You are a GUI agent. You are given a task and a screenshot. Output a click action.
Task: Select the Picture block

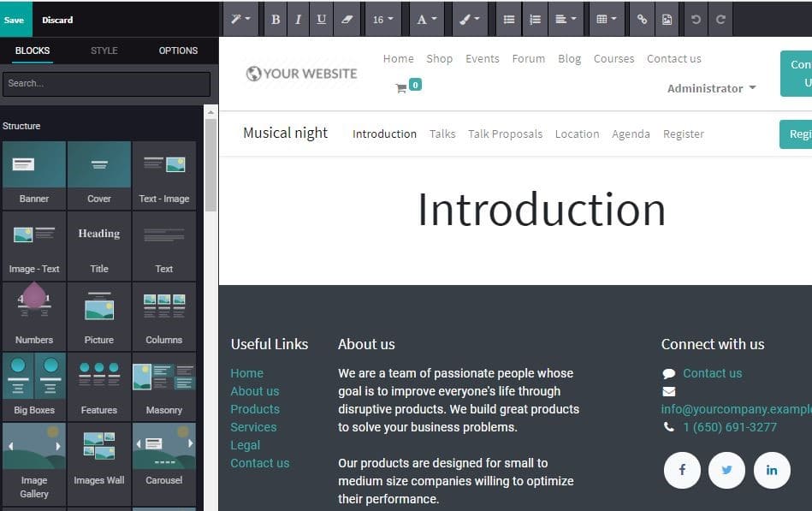point(99,316)
